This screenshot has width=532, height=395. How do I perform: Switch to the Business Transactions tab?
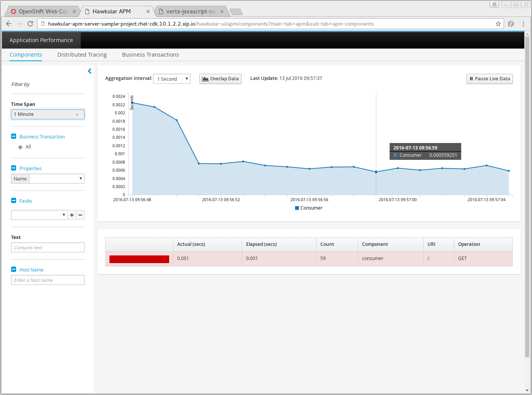pos(150,55)
